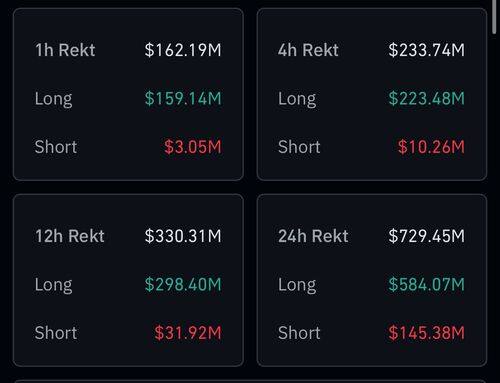Image resolution: width=500 pixels, height=383 pixels.
Task: Click the 24h Long value $584.07M
Action: [427, 285]
